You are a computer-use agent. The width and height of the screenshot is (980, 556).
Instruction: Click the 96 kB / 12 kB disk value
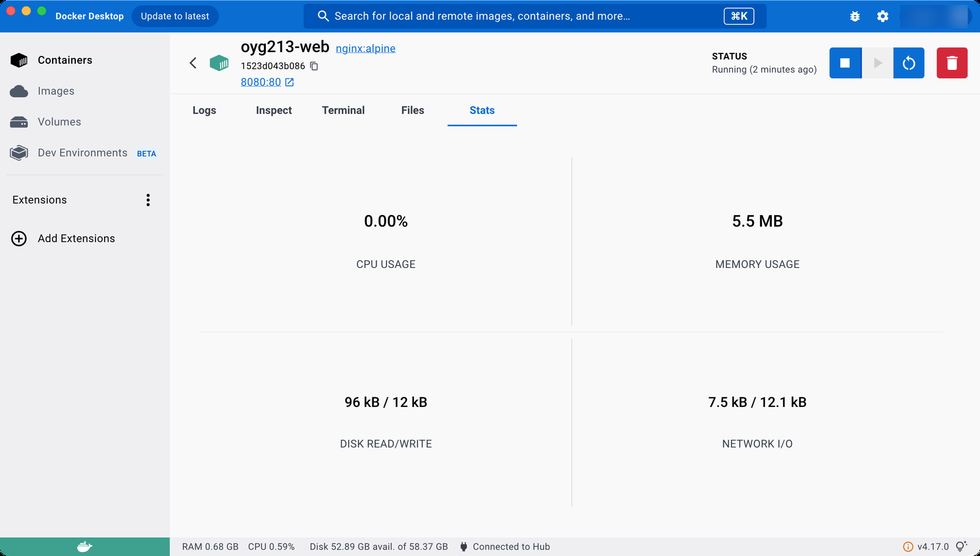(x=386, y=402)
